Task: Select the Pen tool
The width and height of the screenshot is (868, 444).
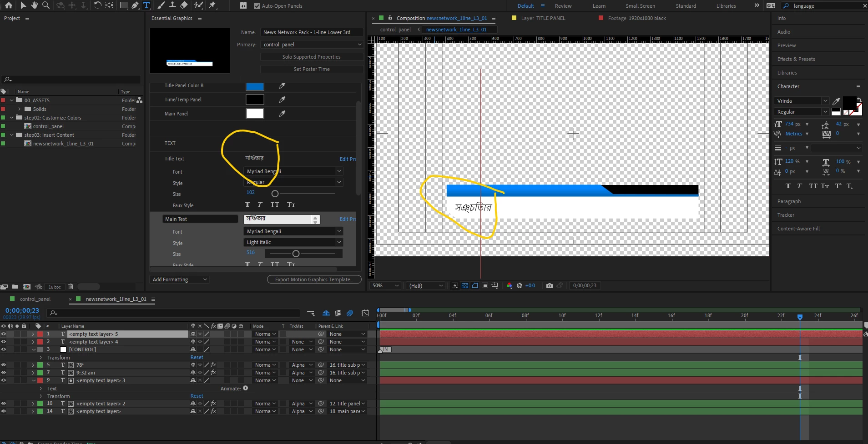Action: coord(135,5)
